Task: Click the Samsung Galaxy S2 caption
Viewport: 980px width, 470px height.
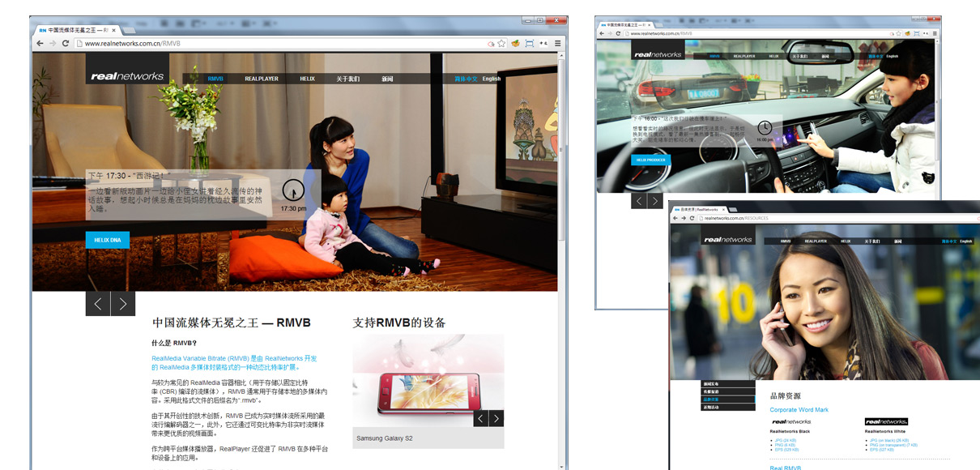Action: click(384, 438)
